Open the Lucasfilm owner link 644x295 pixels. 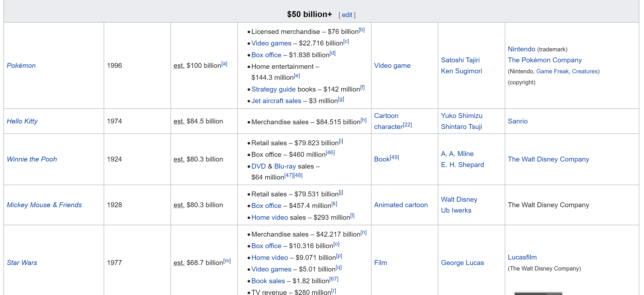point(522,257)
